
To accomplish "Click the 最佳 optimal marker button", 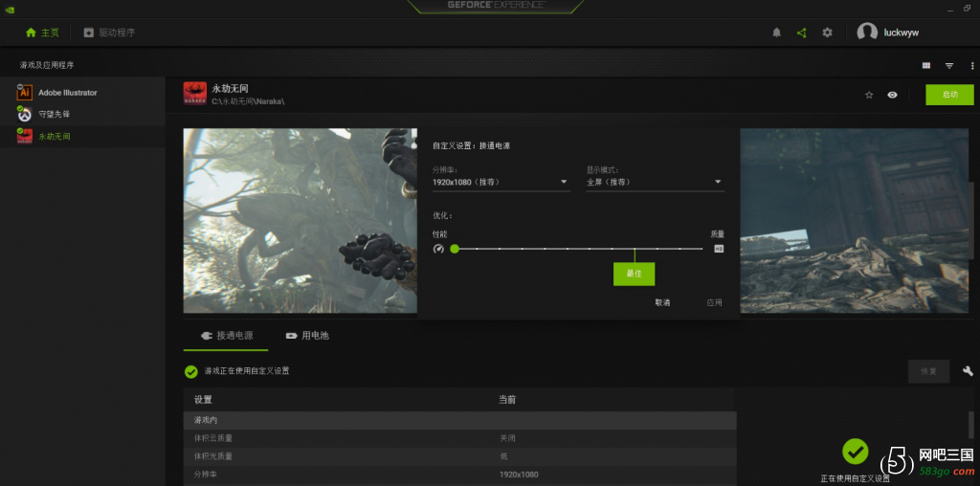I will 634,274.
